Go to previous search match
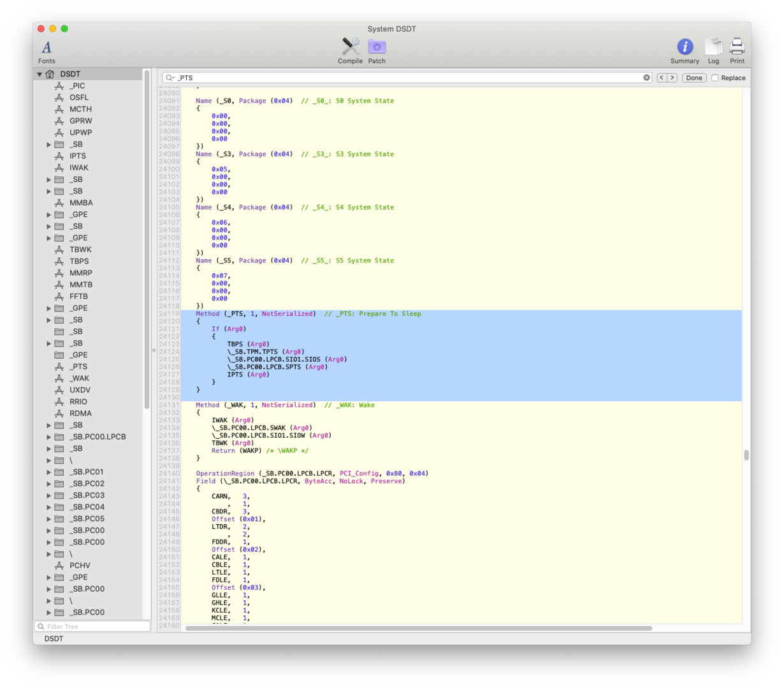The width and height of the screenshot is (784, 688). [x=662, y=78]
